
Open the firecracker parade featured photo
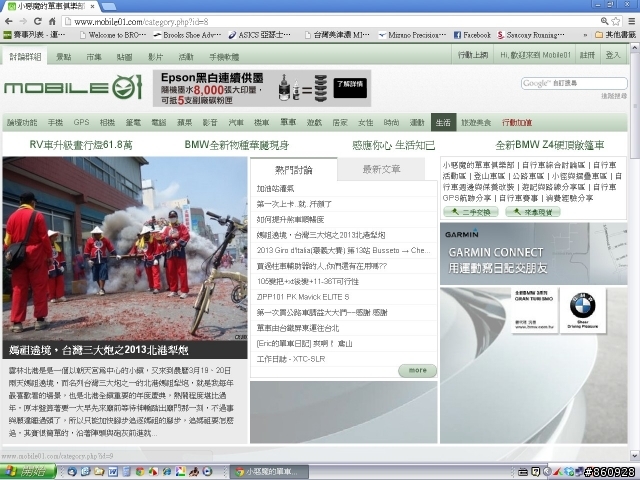tap(125, 249)
